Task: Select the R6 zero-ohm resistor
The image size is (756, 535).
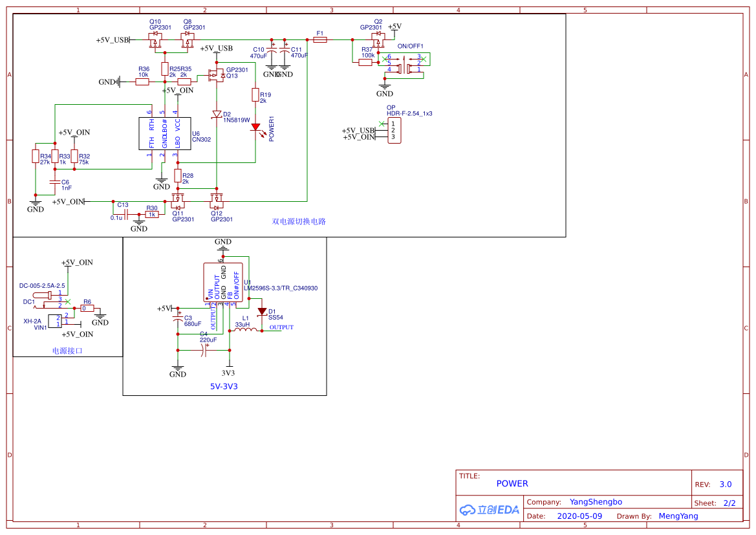Action: coord(87,308)
